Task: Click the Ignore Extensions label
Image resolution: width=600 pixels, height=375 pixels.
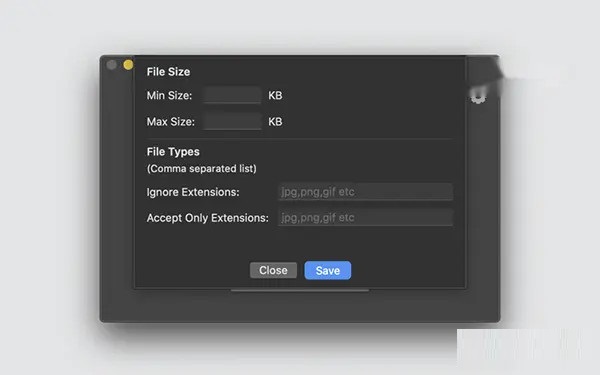Action: (193, 192)
